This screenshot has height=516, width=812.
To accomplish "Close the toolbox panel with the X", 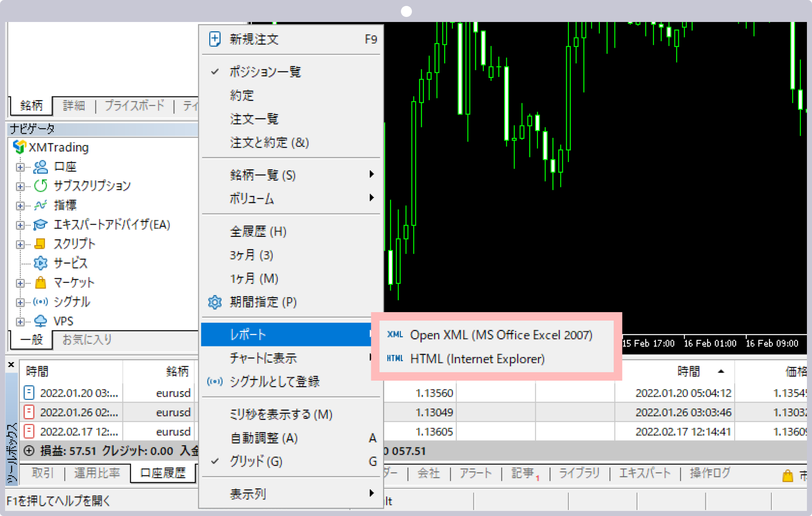I will (11, 365).
